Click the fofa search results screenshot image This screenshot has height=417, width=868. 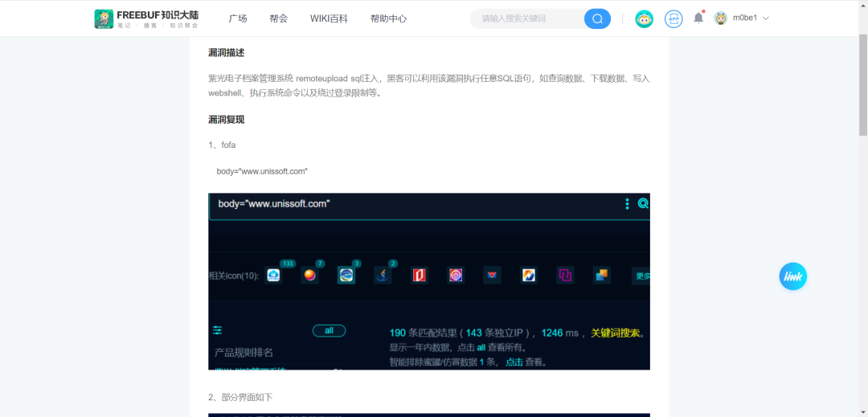point(429,281)
